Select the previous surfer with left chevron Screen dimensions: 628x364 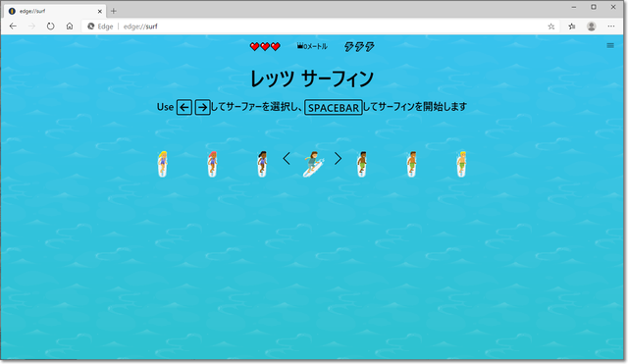point(287,159)
